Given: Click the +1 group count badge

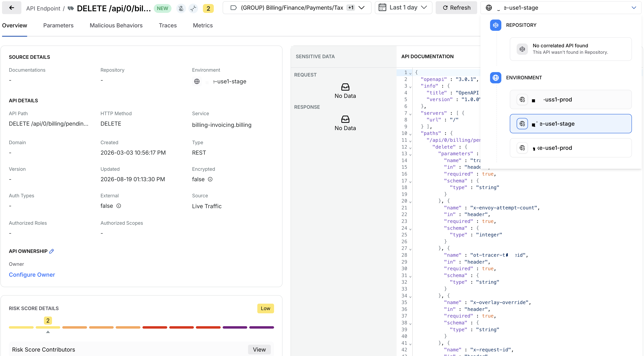Looking at the screenshot, I should [x=351, y=8].
